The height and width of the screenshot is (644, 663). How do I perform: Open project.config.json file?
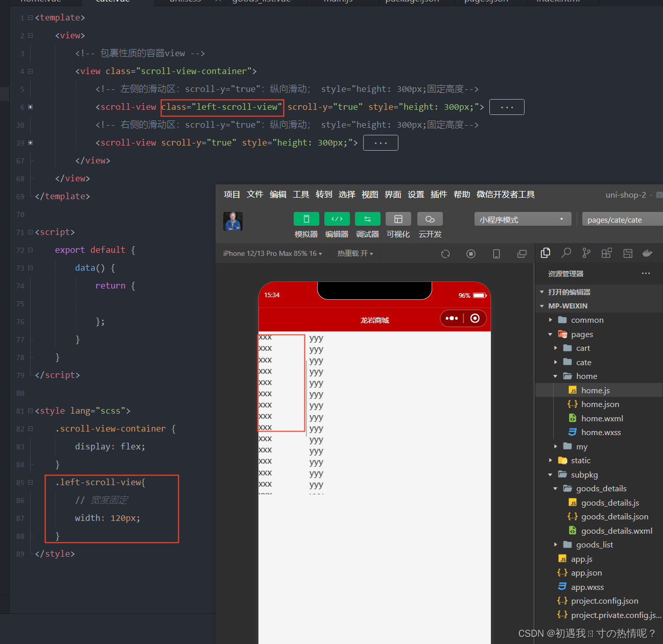click(599, 601)
